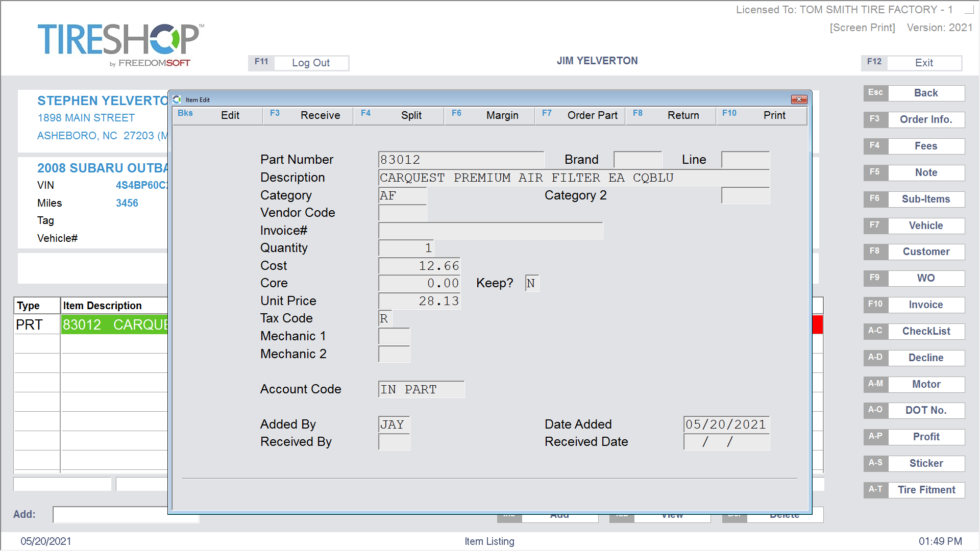Screen dimensions: 980x551
Task: Select the green 83012 item row
Action: click(115, 325)
